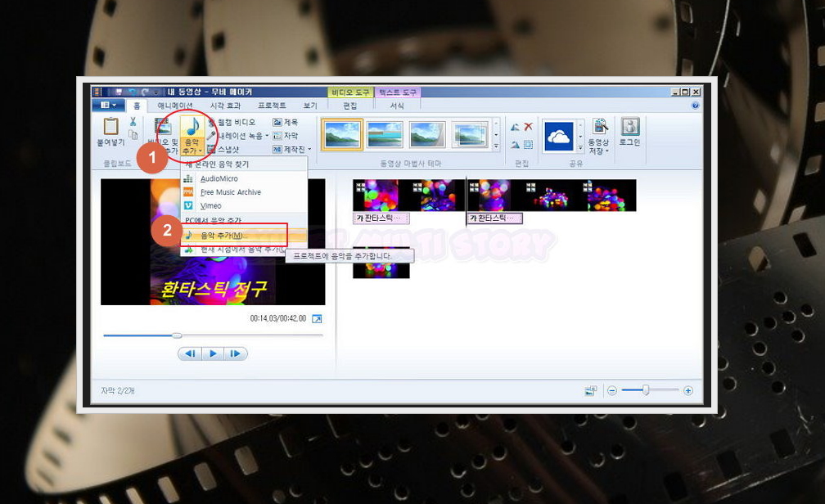Open the 동영상 저장 save movie menu

599,137
